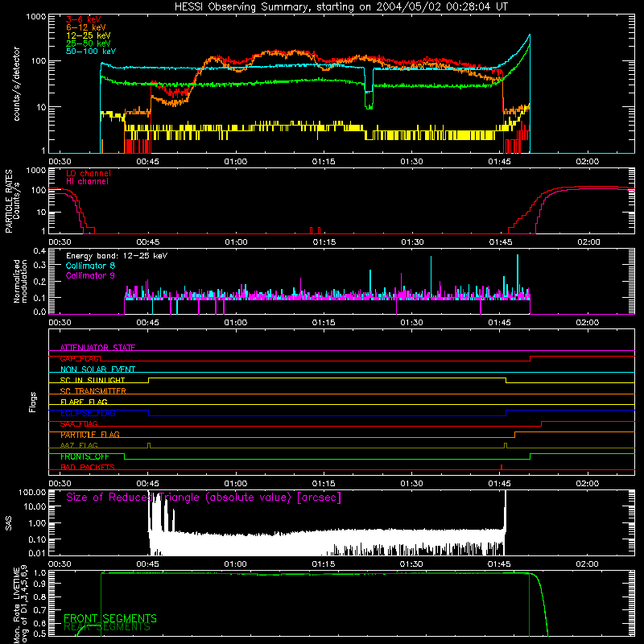This screenshot has width=644, height=644.
Task: Click the HESSI Observing Summary title
Action: (341, 7)
